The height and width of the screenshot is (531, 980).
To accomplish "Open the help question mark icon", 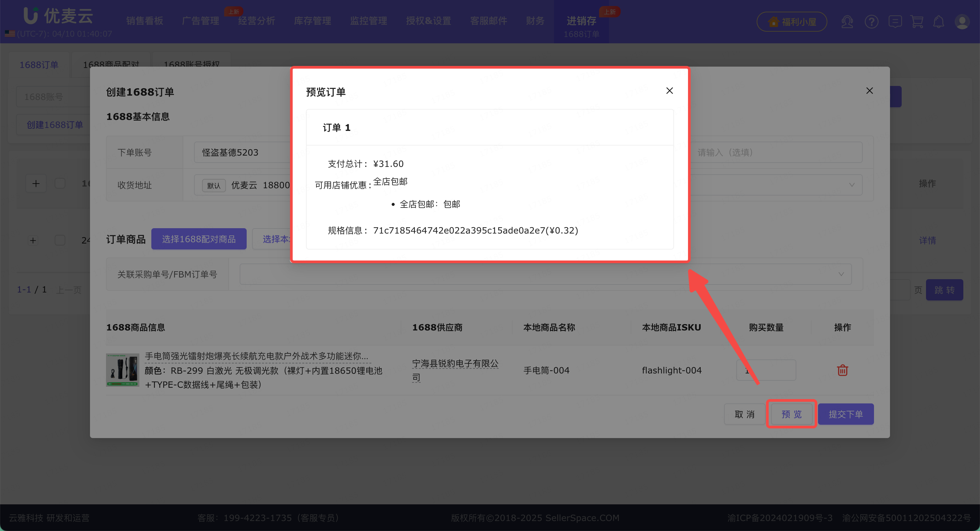I will (x=871, y=22).
